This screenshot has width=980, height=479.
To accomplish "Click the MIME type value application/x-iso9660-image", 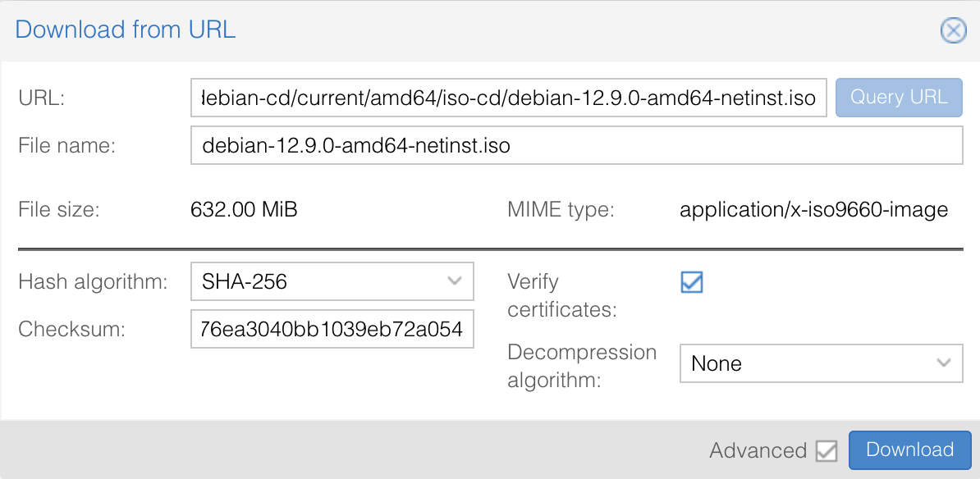I will point(813,210).
